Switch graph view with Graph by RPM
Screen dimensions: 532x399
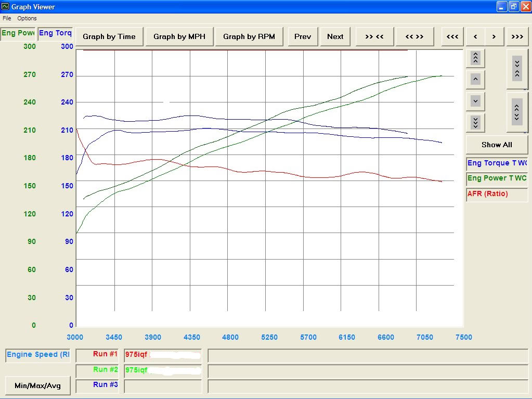click(x=249, y=36)
